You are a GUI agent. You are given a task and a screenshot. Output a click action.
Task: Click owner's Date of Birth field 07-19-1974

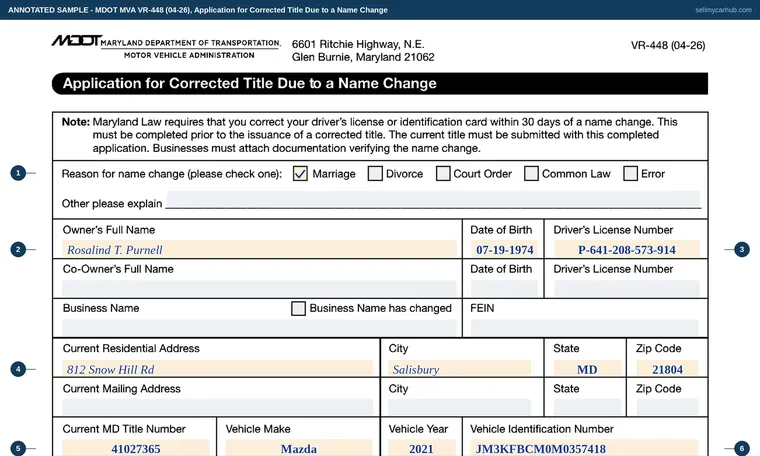504,249
